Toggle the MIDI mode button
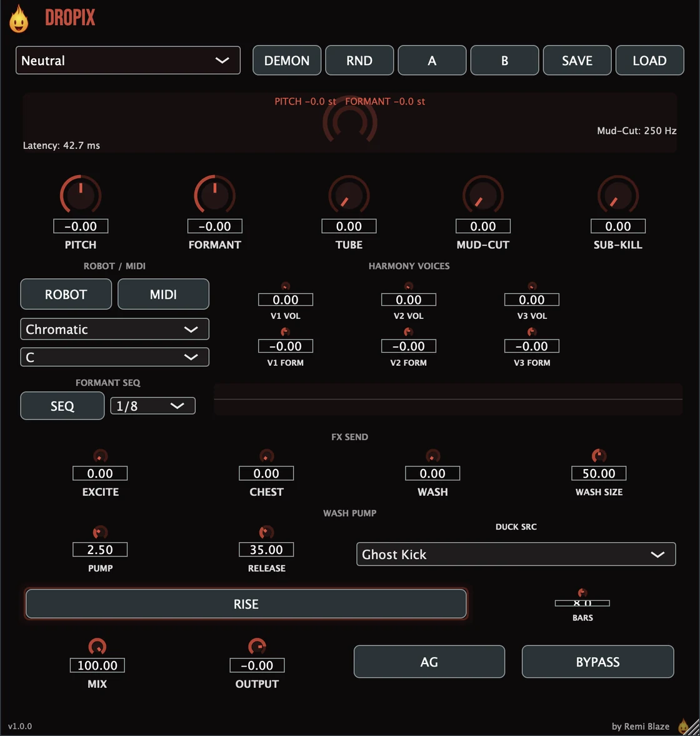Screen dimensions: 700x736 click(163, 295)
